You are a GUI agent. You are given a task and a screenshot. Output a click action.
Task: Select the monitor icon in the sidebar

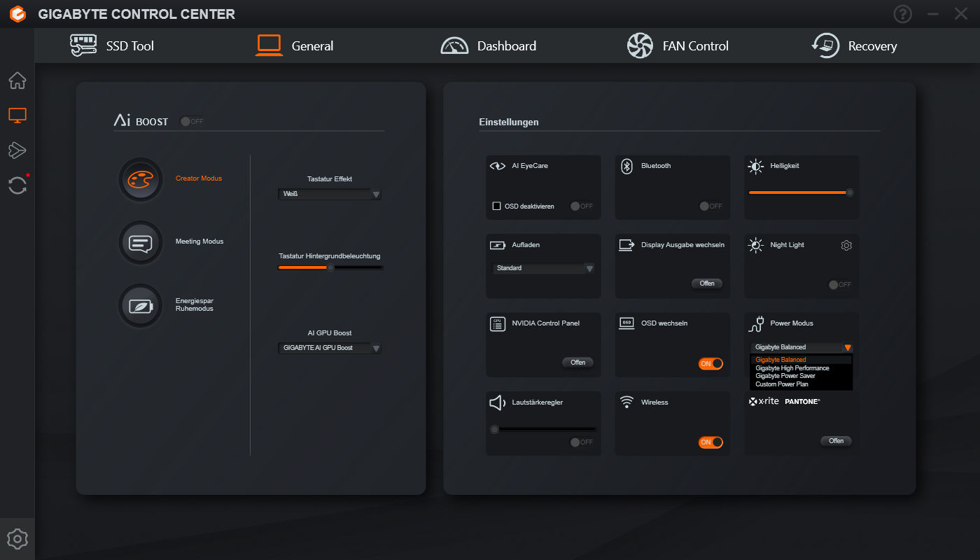pos(17,115)
